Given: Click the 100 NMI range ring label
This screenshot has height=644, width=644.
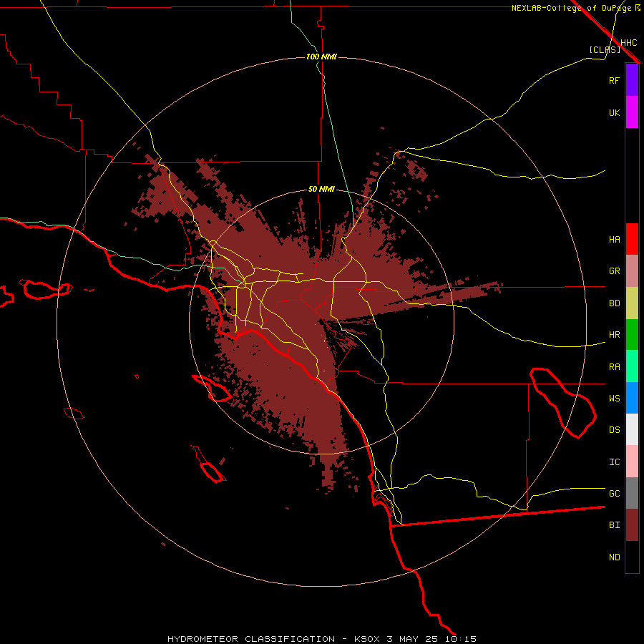Looking at the screenshot, I should (321, 57).
